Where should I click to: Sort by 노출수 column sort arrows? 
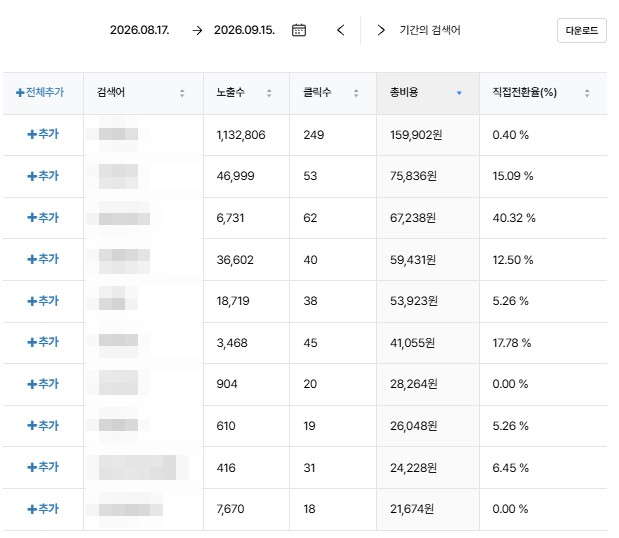(x=269, y=93)
